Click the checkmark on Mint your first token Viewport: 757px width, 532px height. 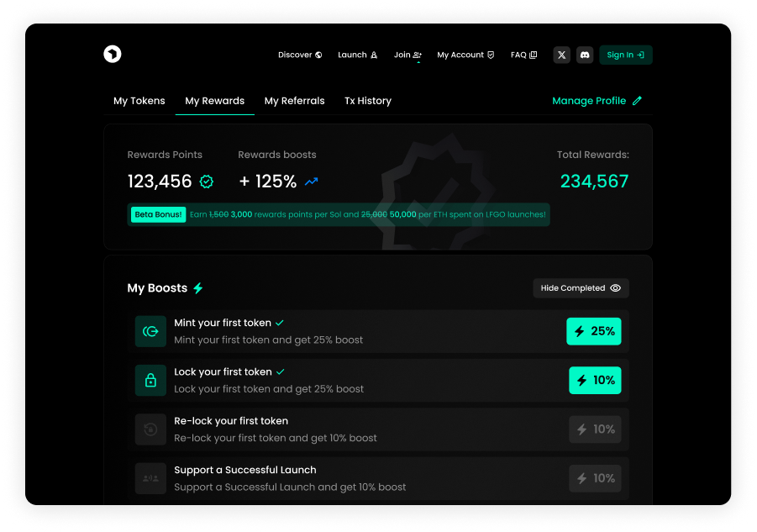pos(279,322)
